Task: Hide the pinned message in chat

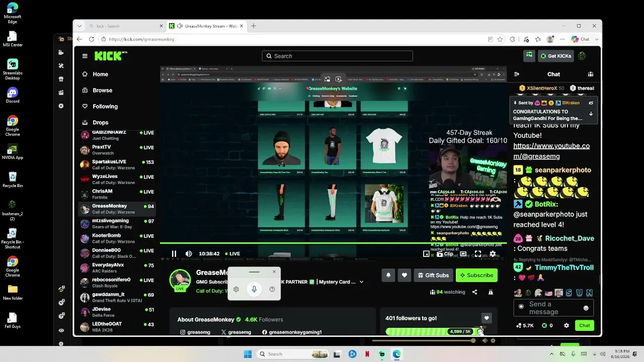Action: pos(591,103)
